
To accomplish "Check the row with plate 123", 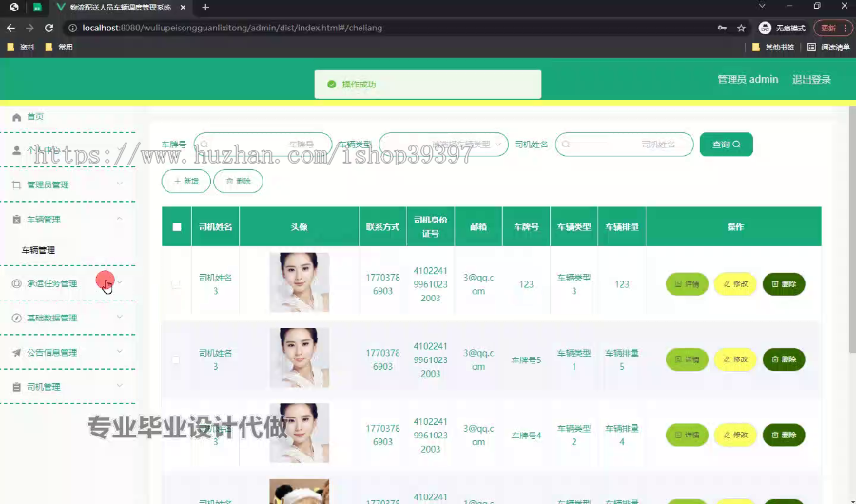I will pos(176,284).
